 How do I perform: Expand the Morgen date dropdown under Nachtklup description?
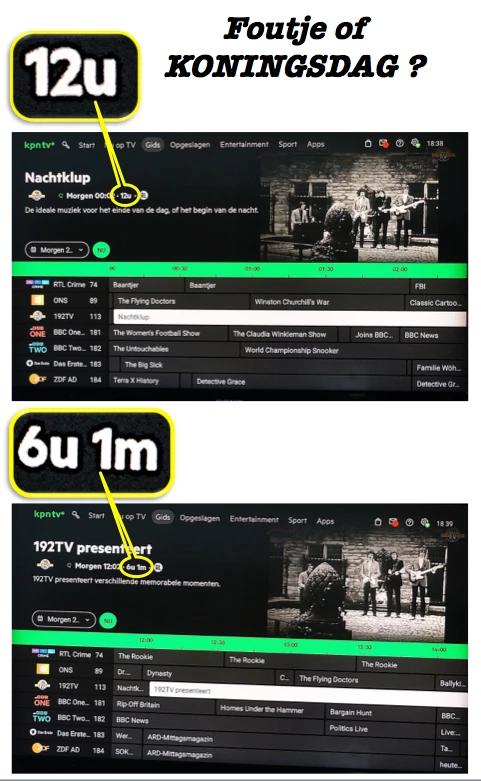pos(57,250)
